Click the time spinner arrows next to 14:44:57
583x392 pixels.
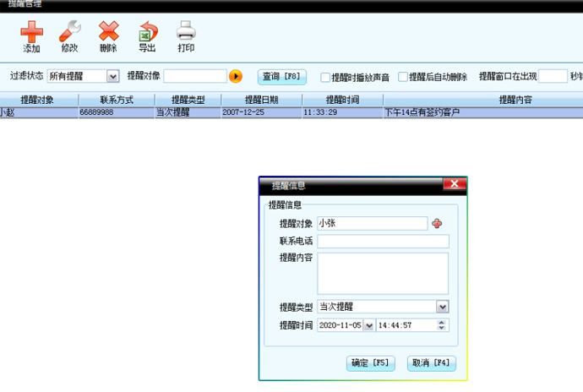pos(443,325)
